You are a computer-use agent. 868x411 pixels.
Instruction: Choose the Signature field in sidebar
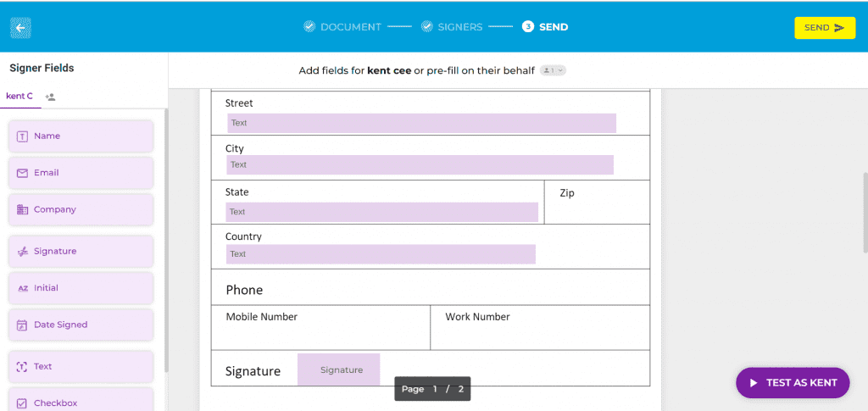coord(81,251)
